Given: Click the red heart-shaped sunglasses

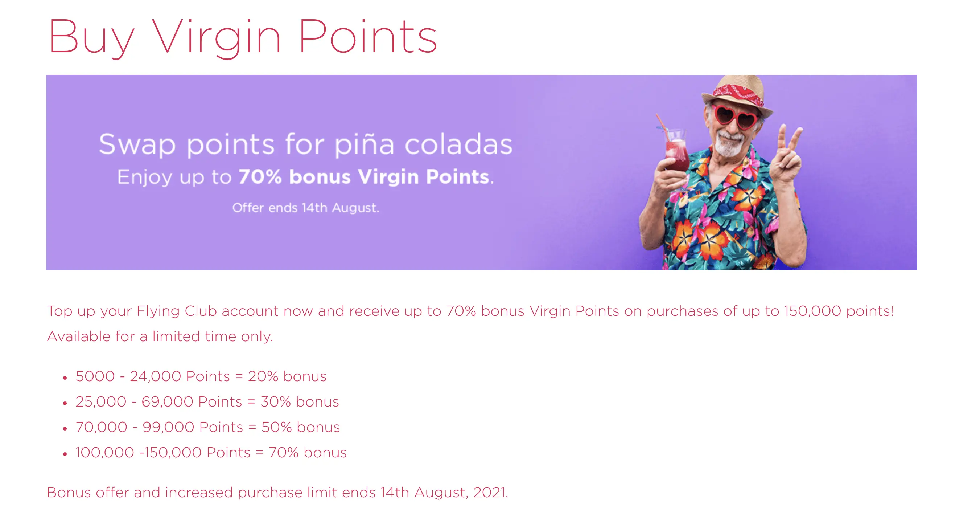Looking at the screenshot, I should (734, 117).
